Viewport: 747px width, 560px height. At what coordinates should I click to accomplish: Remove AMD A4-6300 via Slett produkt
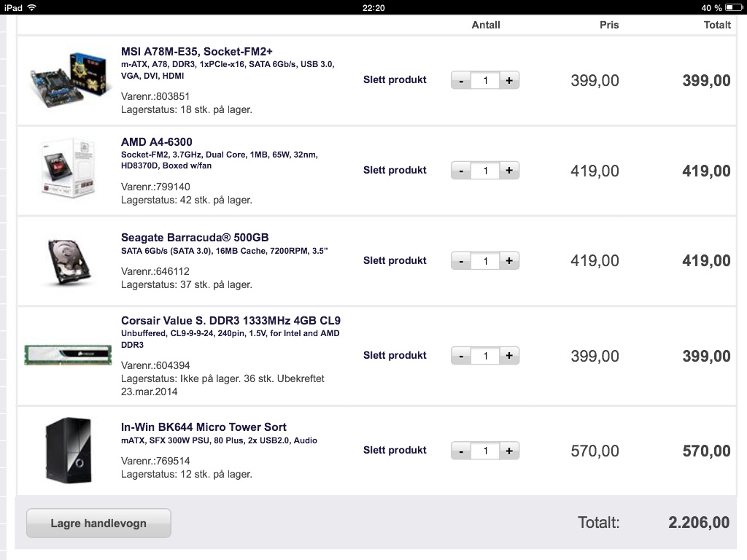coord(395,170)
